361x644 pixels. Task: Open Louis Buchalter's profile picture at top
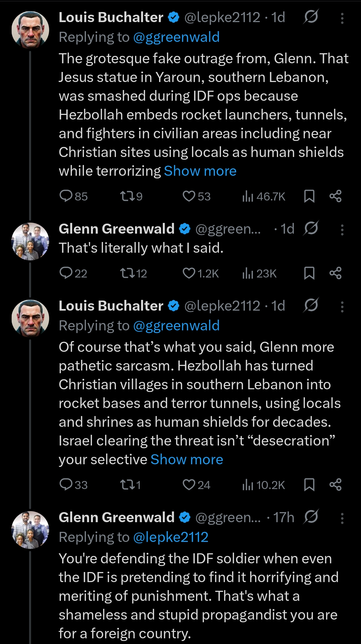[30, 30]
